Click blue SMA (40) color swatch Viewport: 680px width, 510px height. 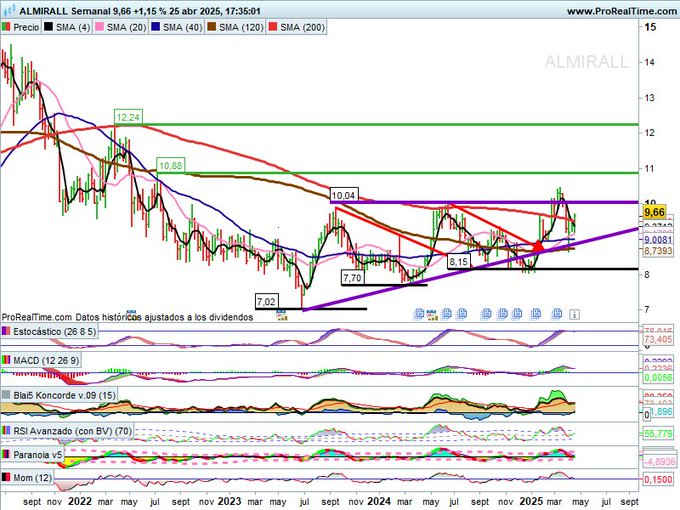tap(156, 27)
